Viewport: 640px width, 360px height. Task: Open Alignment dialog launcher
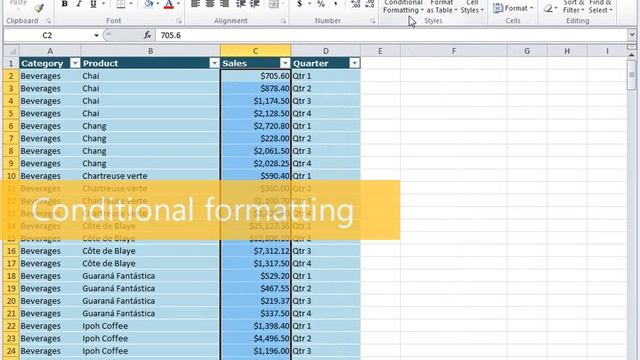click(283, 21)
